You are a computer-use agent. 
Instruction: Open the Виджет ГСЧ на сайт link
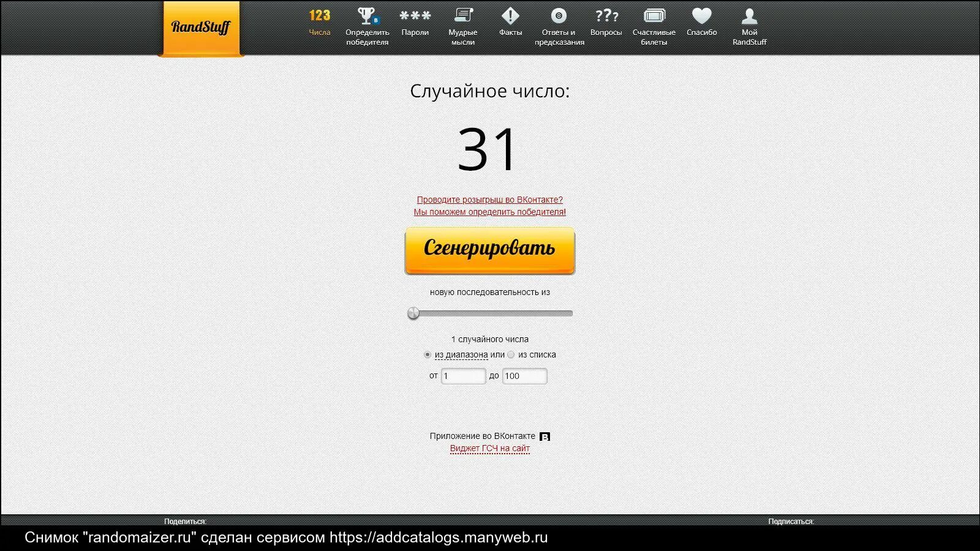pos(490,448)
